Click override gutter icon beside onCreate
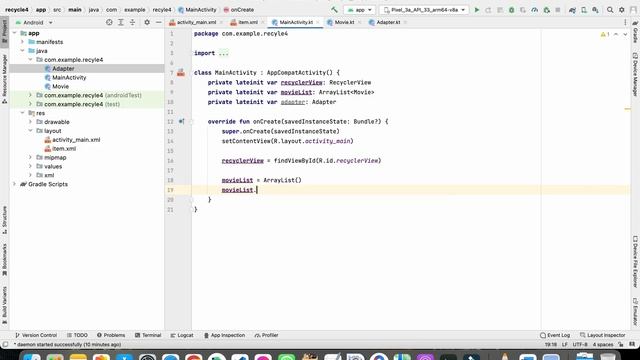Image resolution: width=640 pixels, height=360 pixels. (181, 121)
